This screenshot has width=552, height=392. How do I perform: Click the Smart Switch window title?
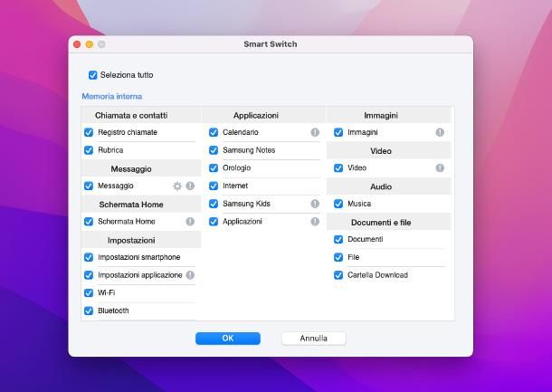click(x=271, y=44)
